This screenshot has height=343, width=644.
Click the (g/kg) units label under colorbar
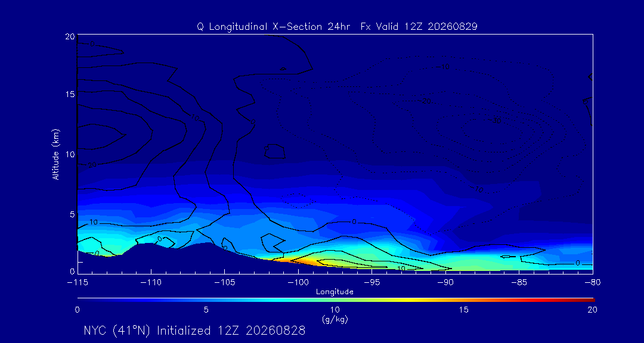335,319
